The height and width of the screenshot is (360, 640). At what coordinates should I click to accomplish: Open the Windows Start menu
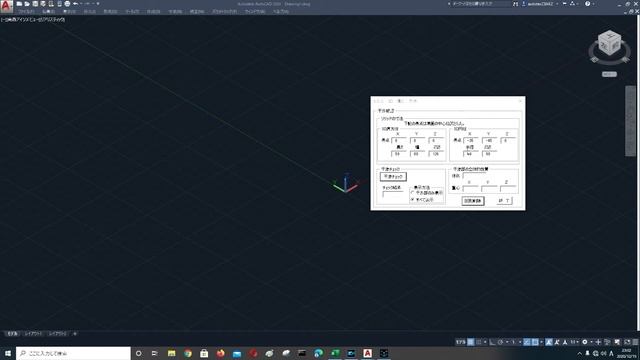click(x=8, y=353)
